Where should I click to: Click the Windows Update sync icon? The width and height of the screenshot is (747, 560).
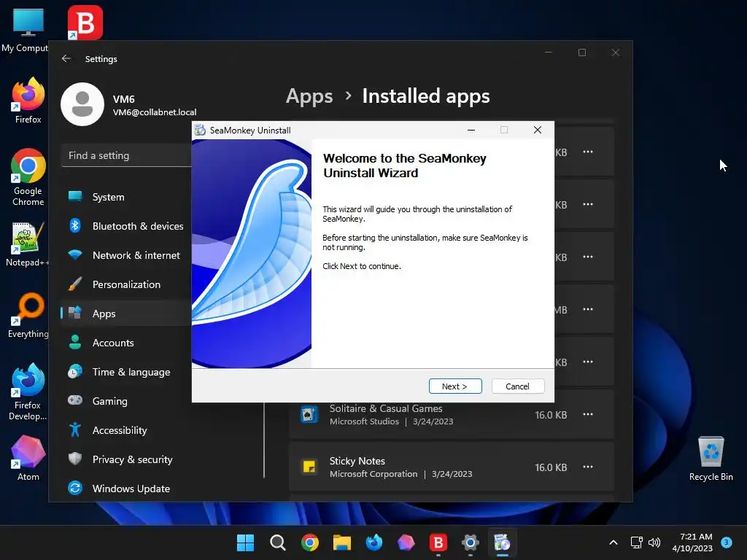pyautogui.click(x=75, y=488)
